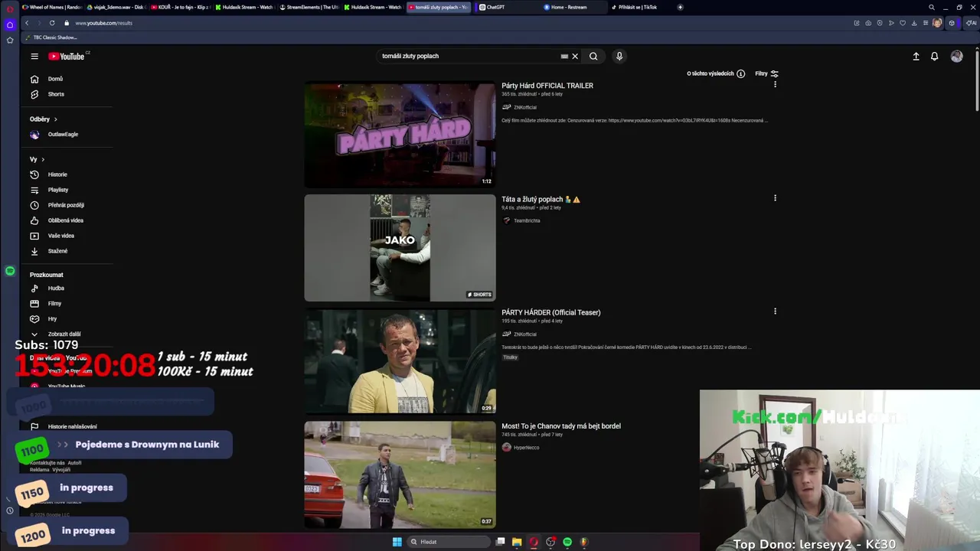Click the Hry gaming icon

click(34, 319)
